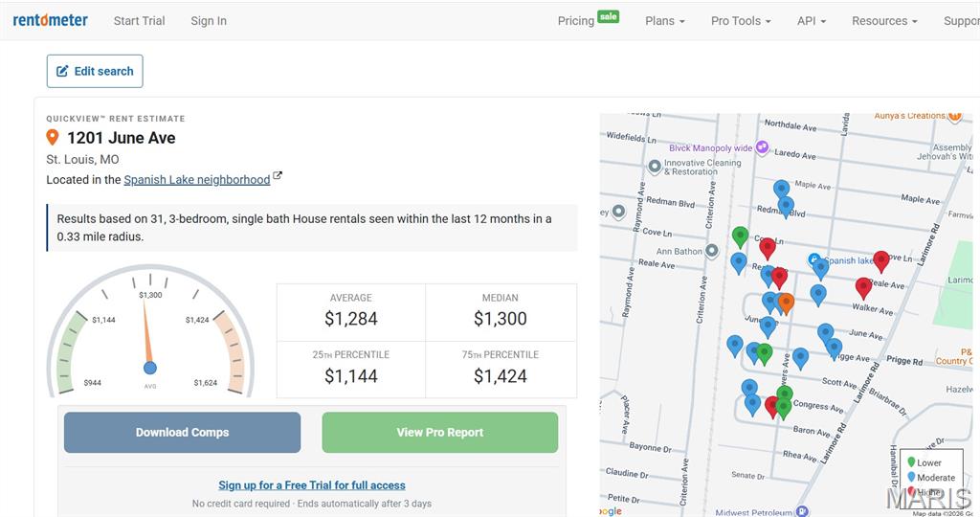Click the $944 gauge label
Screen dimensions: 980x517
coord(93,383)
